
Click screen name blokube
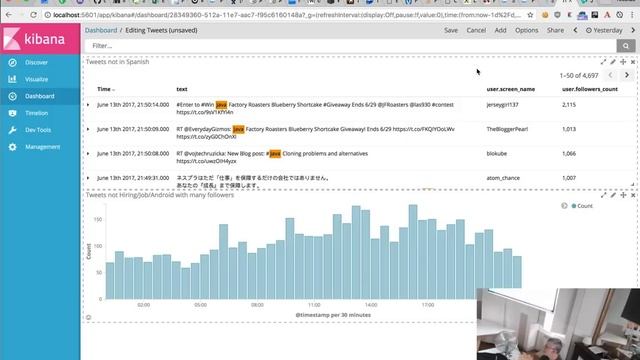496,153
